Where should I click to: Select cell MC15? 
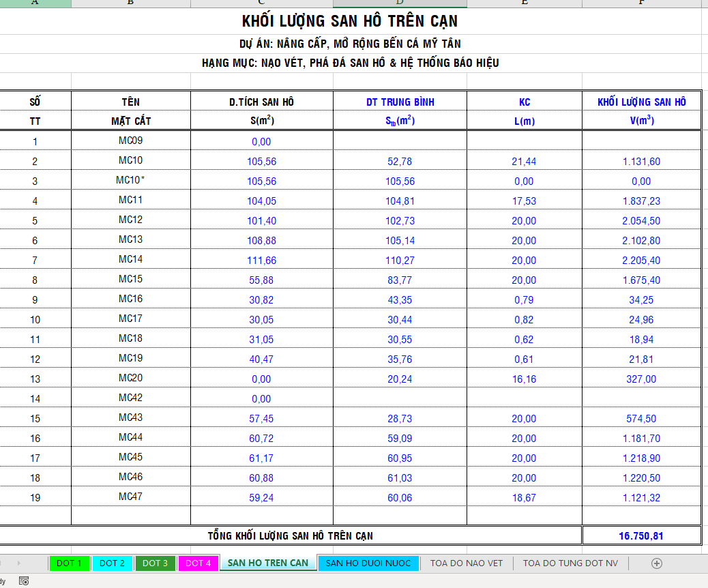[x=130, y=279]
